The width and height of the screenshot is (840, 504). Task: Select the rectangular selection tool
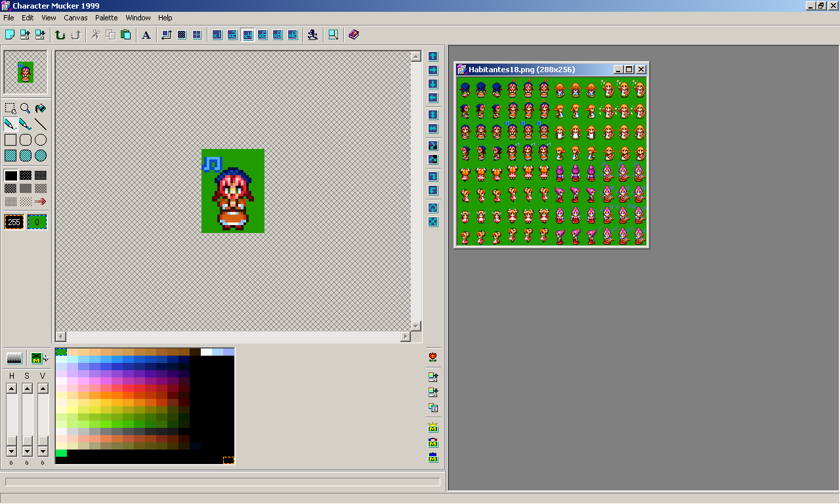pos(10,109)
